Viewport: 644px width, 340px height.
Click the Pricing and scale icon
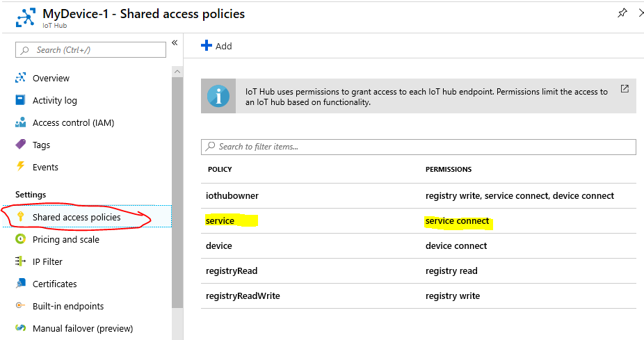point(21,238)
